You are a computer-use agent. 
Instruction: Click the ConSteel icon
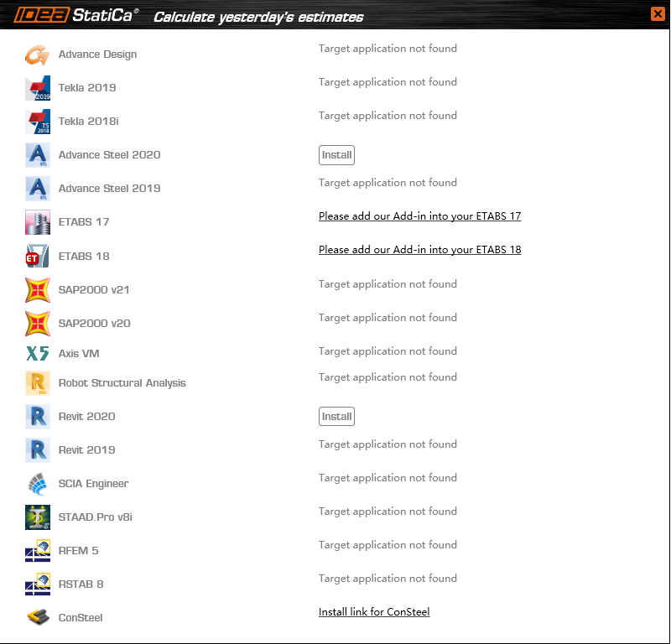point(38,617)
